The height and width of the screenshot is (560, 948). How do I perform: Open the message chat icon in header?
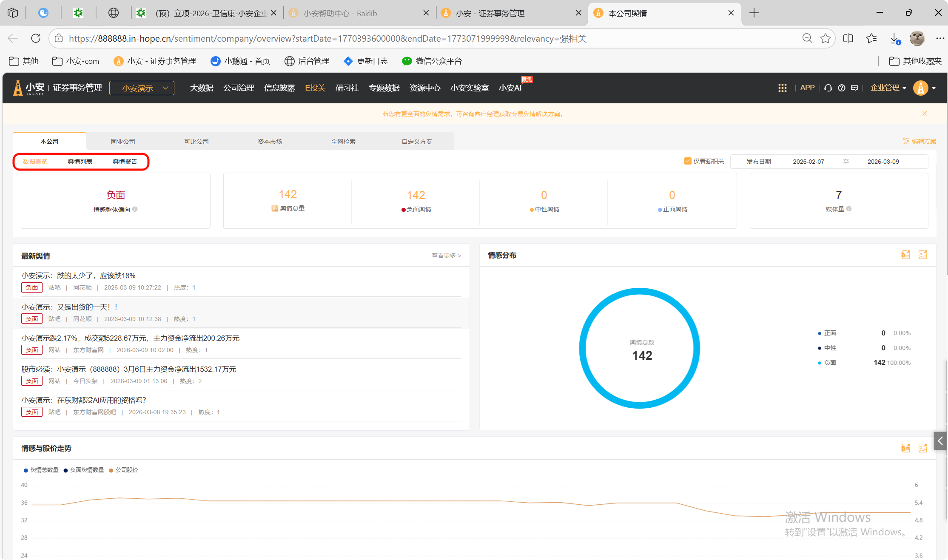coord(854,88)
